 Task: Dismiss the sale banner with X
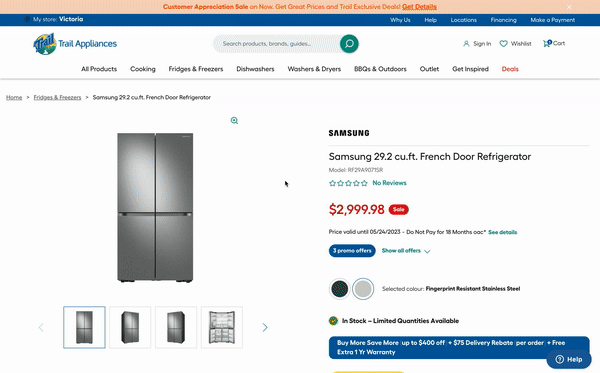569,7
